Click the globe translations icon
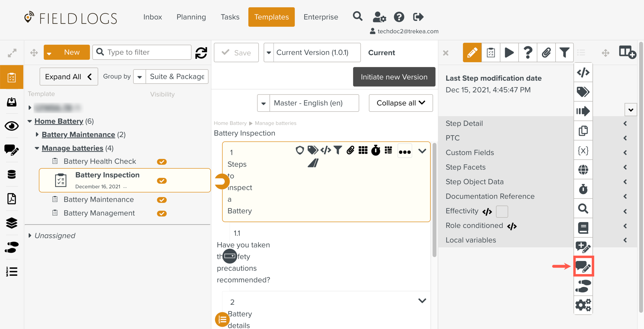The image size is (644, 329). point(583,170)
